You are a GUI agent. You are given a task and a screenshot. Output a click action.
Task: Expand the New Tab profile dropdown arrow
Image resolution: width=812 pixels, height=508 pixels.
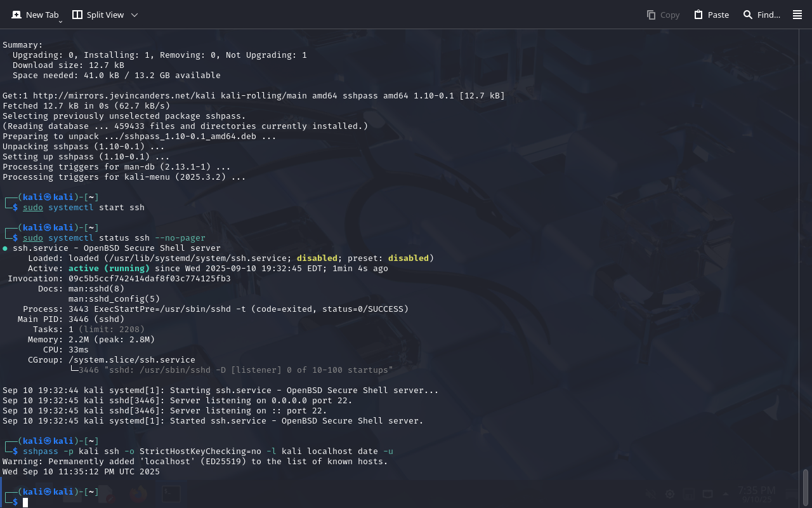tap(60, 22)
